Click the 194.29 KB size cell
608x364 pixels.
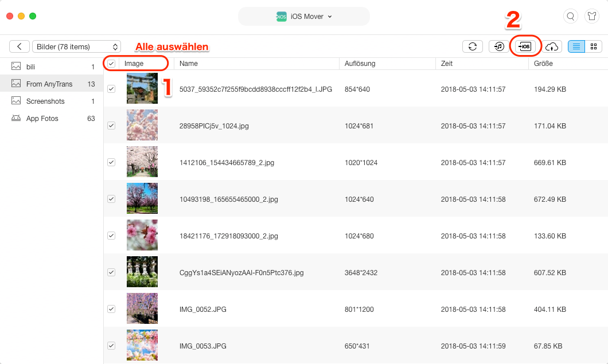point(550,89)
